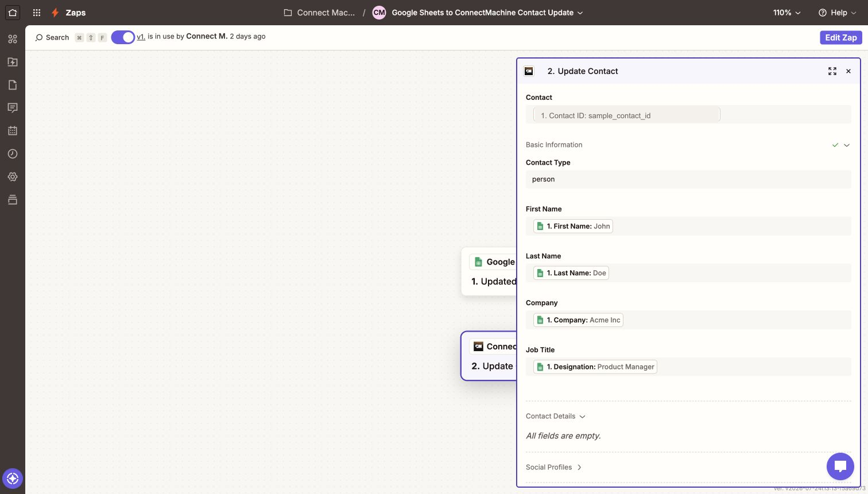The width and height of the screenshot is (868, 494).
Task: Click the Basic Information green checkmark
Action: [x=835, y=145]
